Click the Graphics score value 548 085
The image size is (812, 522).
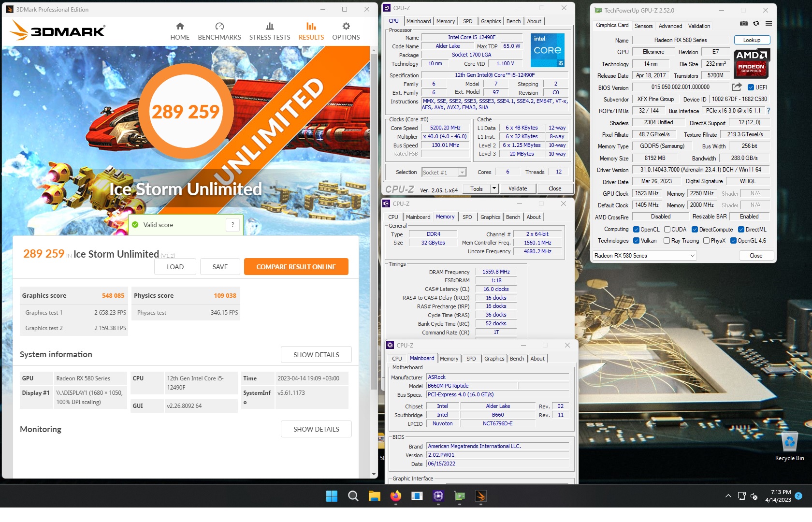coord(113,296)
